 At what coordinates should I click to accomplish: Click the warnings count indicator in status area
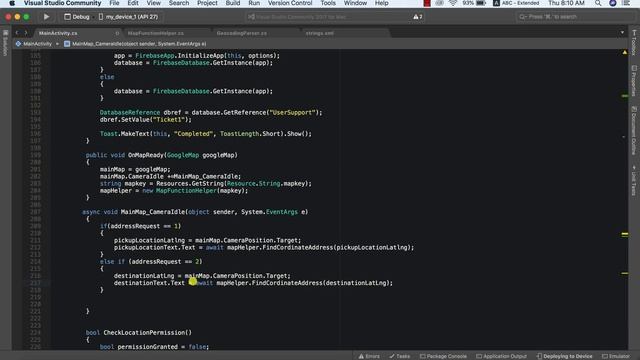[418, 17]
